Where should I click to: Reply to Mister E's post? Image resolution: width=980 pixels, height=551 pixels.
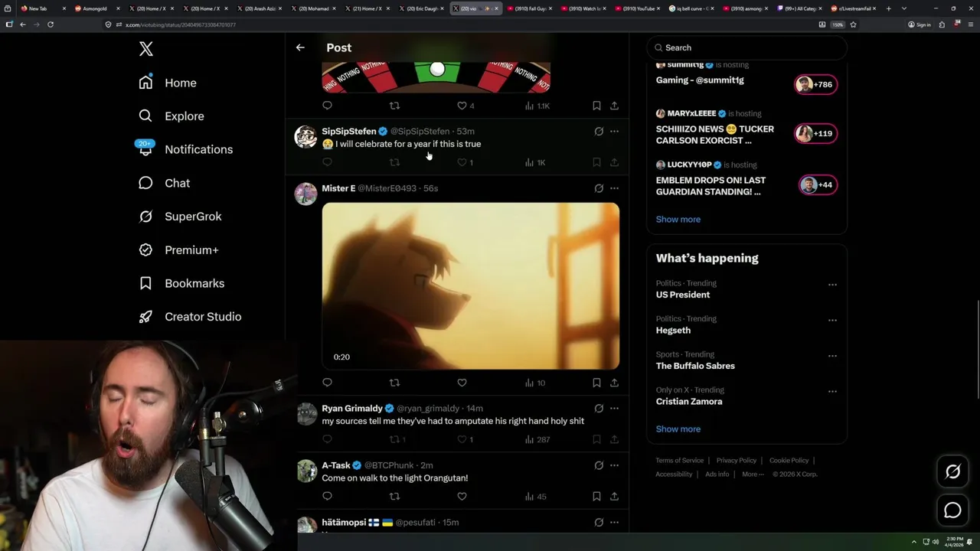click(x=327, y=383)
